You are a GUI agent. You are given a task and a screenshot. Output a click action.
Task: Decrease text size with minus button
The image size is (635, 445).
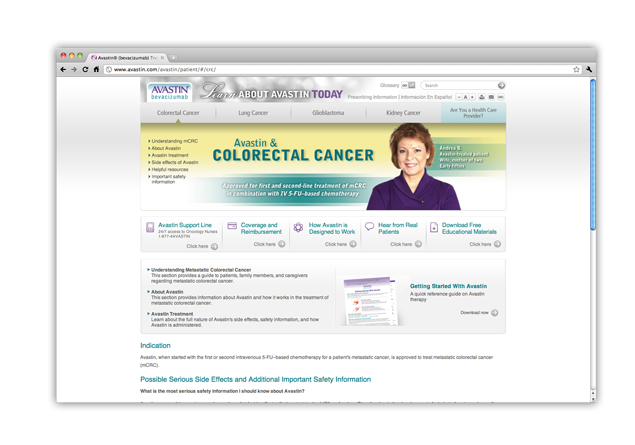459,97
